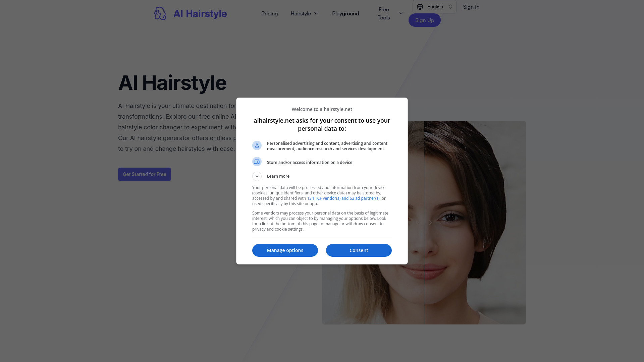The height and width of the screenshot is (362, 644).
Task: Click the globe/language icon for English
Action: pos(420,7)
